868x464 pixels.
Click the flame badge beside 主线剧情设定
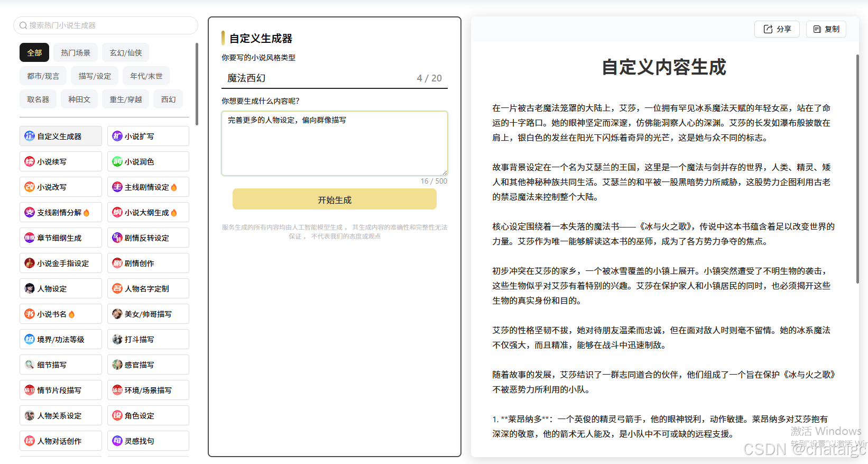click(174, 187)
